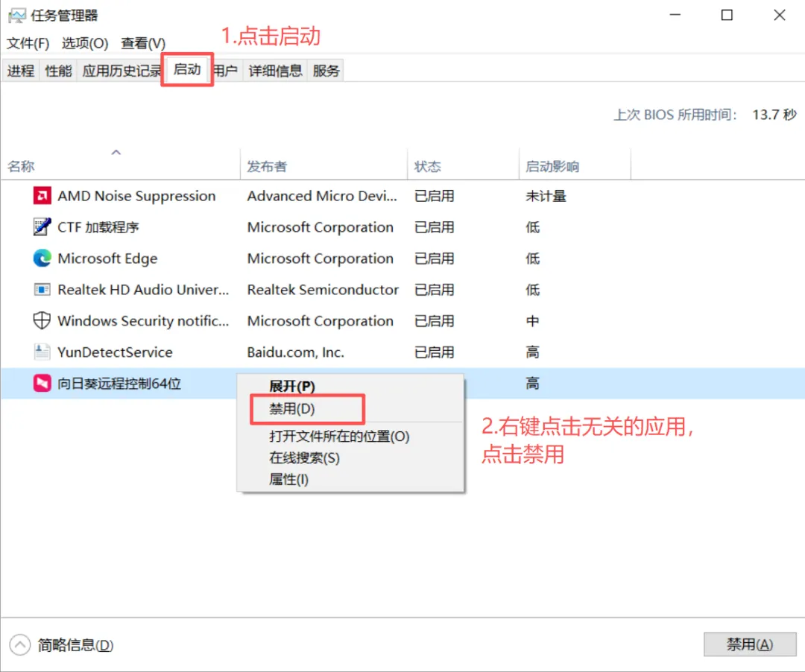Click the AMD Noise Suppression icon
Image resolution: width=805 pixels, height=672 pixels.
(x=42, y=195)
